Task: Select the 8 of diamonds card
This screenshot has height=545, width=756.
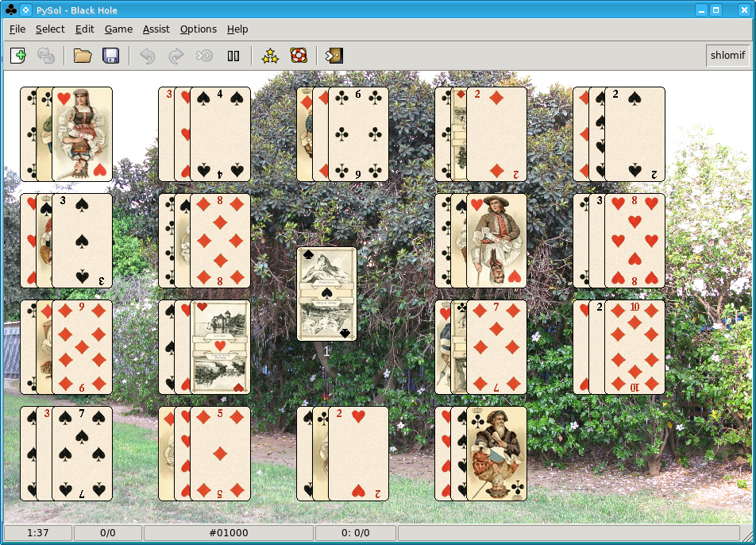Action: click(220, 241)
